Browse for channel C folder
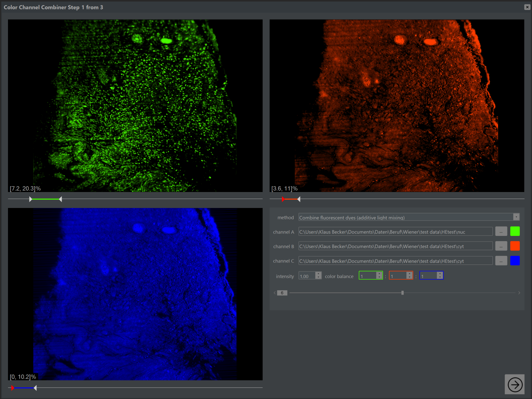This screenshot has width=532, height=399. (501, 261)
